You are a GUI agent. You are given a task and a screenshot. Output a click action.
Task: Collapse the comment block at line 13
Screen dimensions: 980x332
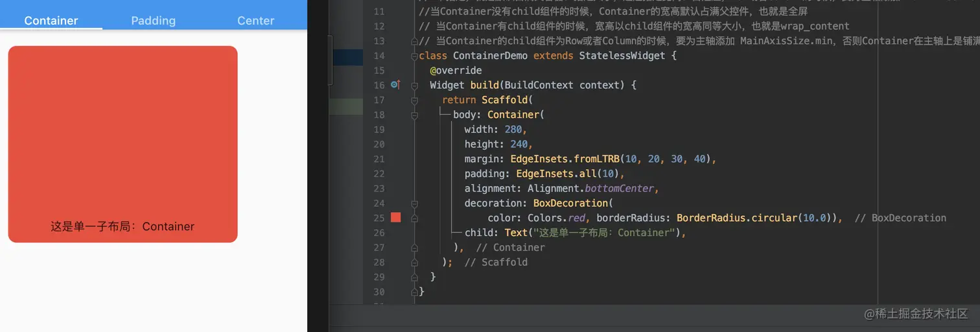click(x=415, y=41)
